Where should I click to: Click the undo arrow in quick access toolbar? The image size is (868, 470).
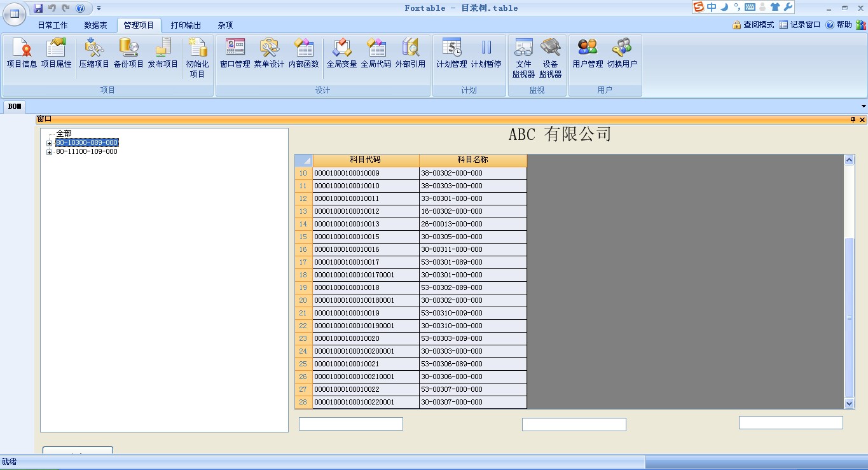point(52,8)
